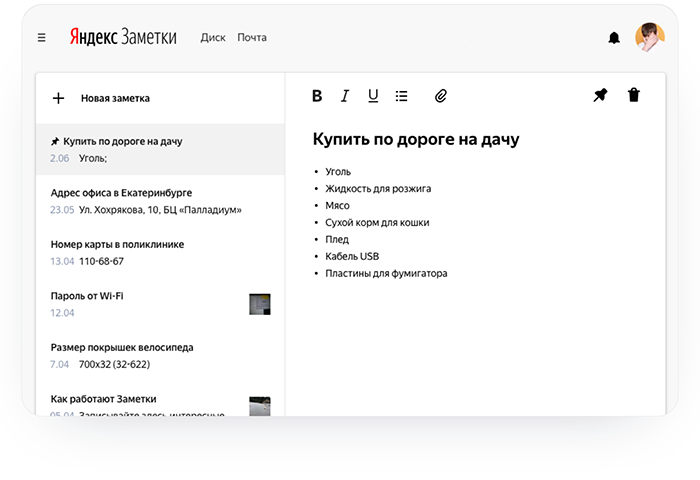The width and height of the screenshot is (700, 480).
Task: Open the Диск link
Action: tap(213, 38)
